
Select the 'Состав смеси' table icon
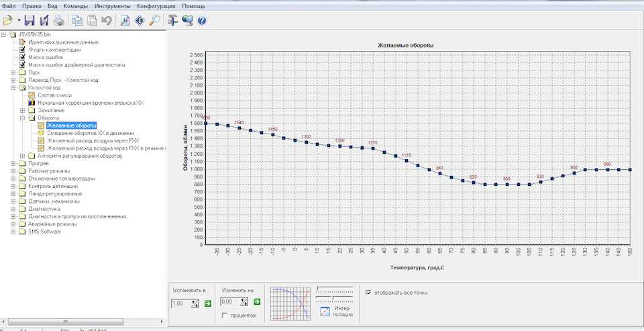(x=32, y=95)
